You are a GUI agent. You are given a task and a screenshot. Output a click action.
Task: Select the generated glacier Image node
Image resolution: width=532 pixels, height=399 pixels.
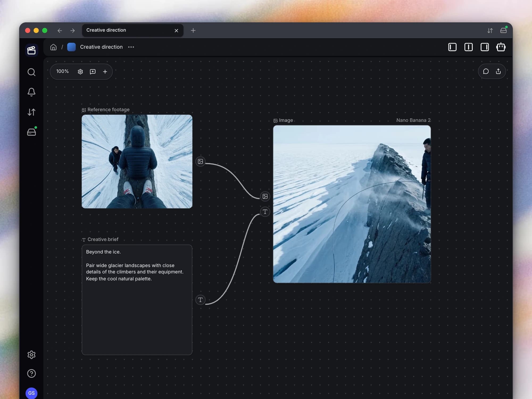click(x=352, y=204)
